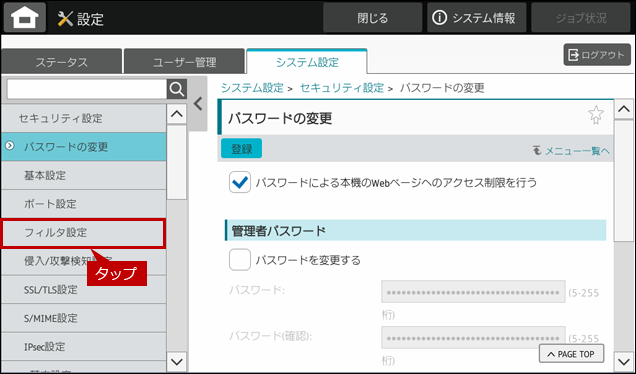Open the ステータス tab
This screenshot has width=636, height=374.
pyautogui.click(x=62, y=62)
